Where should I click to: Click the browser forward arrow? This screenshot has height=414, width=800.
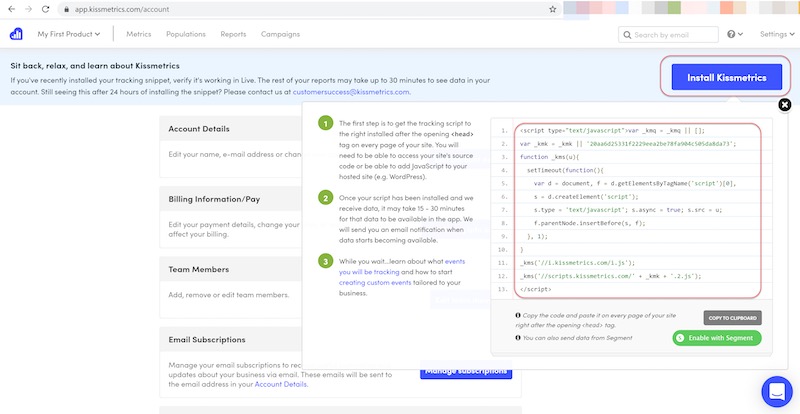tap(28, 9)
